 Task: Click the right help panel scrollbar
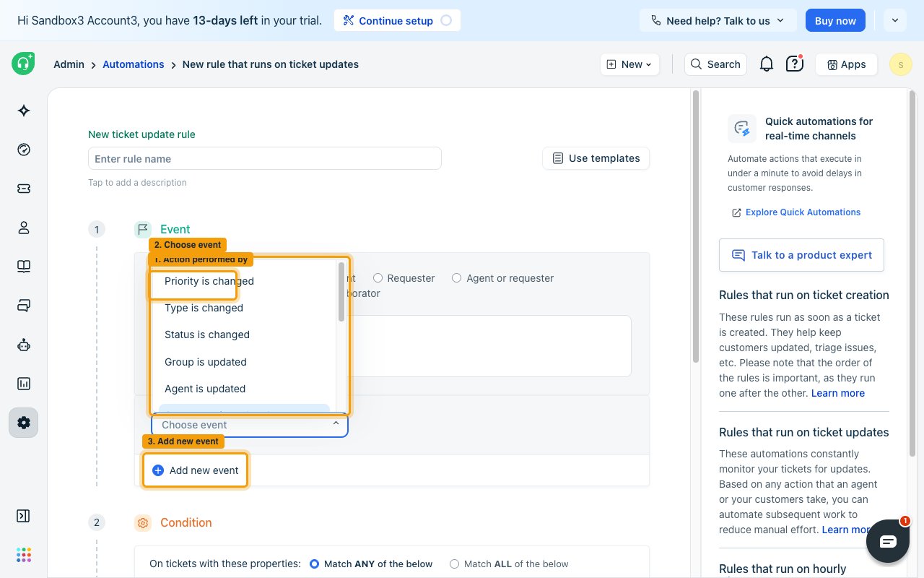pos(912,273)
